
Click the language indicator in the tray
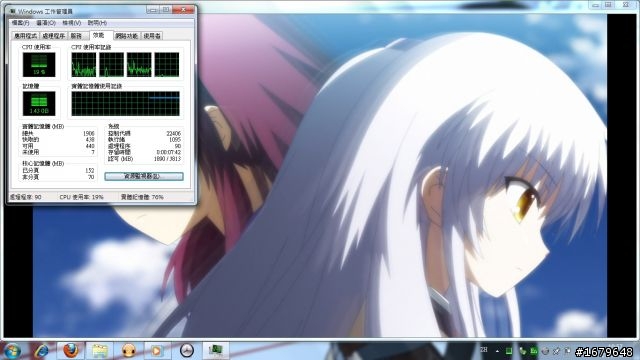click(x=484, y=350)
